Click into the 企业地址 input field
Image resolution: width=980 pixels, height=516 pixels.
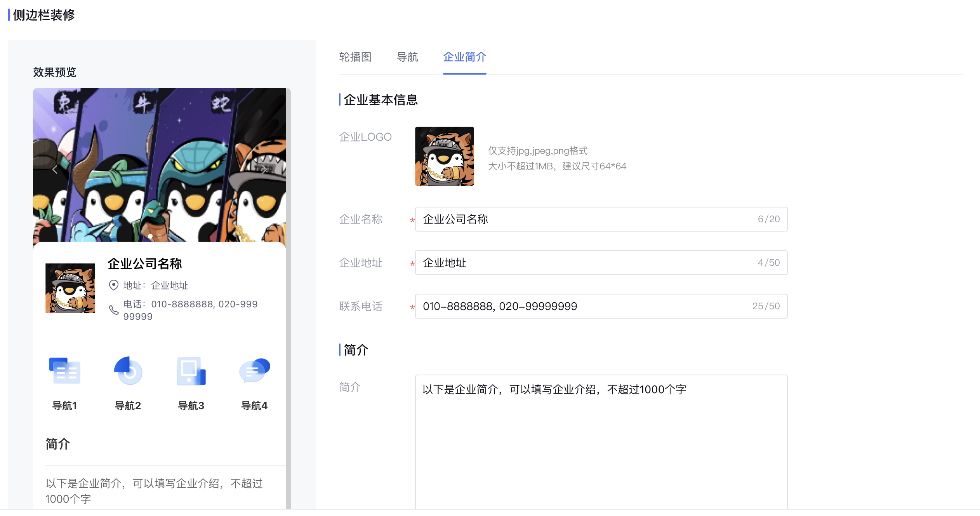tap(601, 263)
